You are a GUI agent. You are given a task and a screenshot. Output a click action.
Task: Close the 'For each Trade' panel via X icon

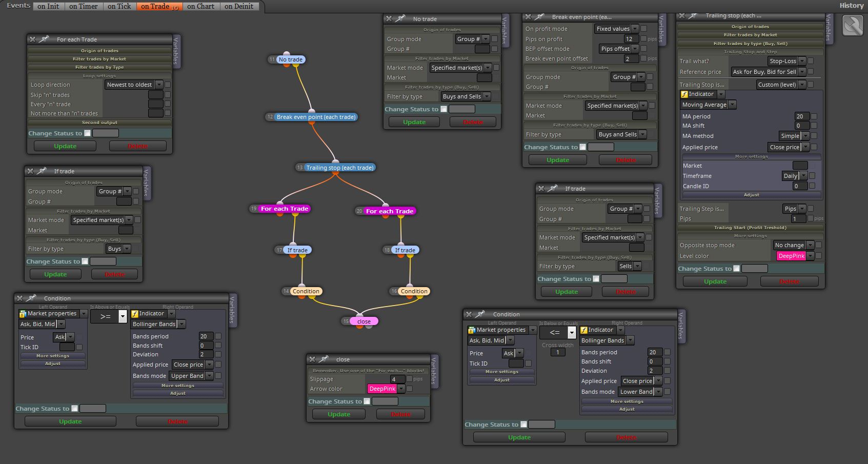(33, 39)
